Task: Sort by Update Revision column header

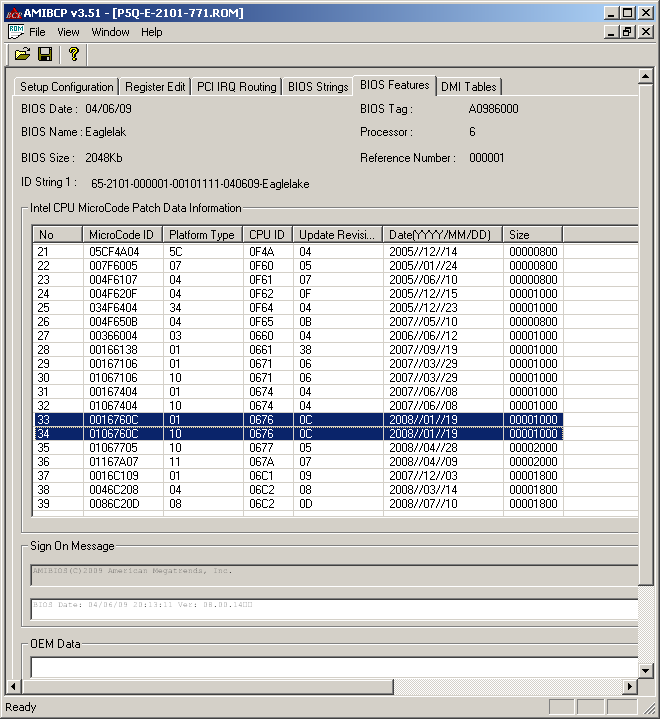Action: (x=338, y=234)
